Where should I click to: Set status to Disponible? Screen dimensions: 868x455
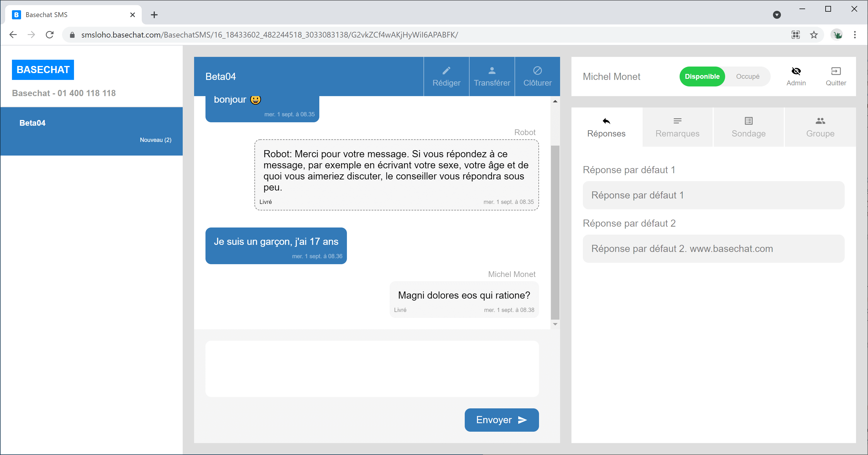(702, 76)
